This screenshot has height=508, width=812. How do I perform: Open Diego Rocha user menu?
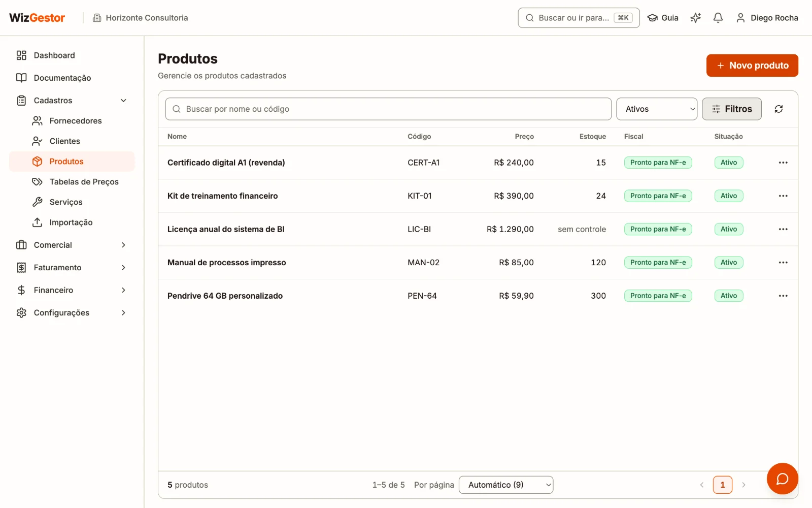[767, 18]
